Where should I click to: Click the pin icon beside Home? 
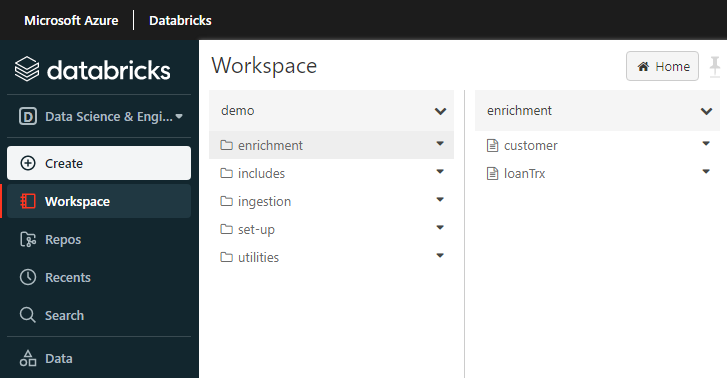coord(715,67)
